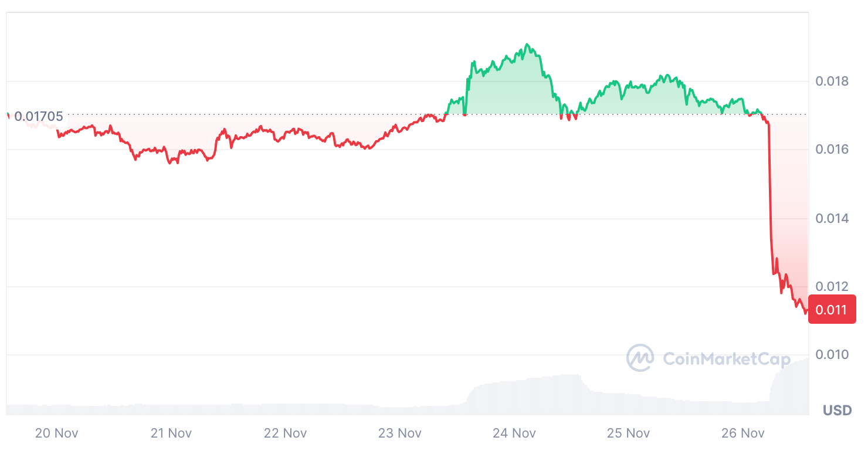Click the CoinMarketCap watermark text
The height and width of the screenshot is (454, 868).
click(x=727, y=358)
